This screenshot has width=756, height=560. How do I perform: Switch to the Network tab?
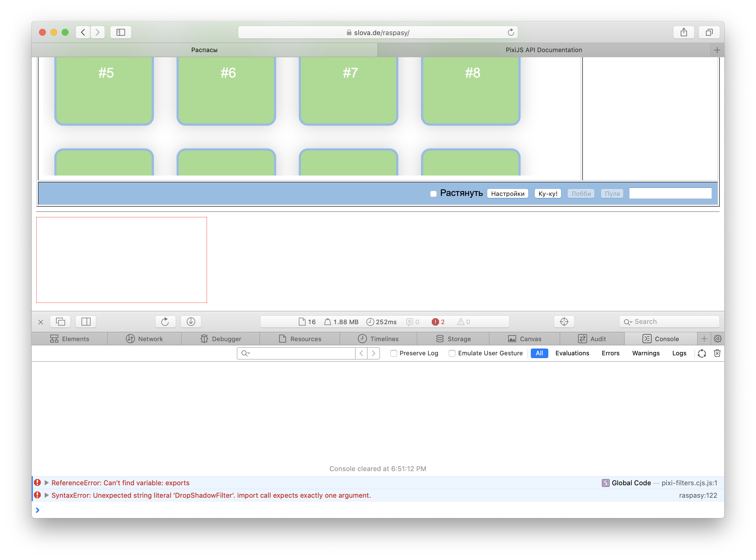click(144, 339)
